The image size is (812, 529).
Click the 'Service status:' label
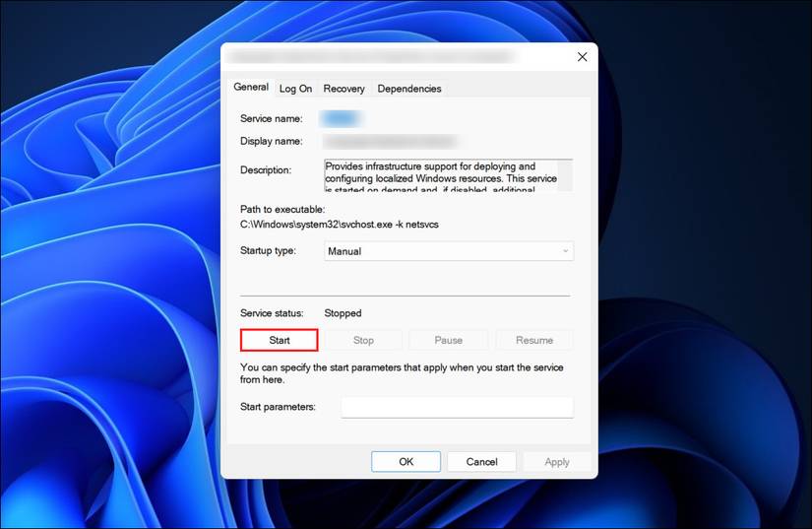(x=272, y=313)
